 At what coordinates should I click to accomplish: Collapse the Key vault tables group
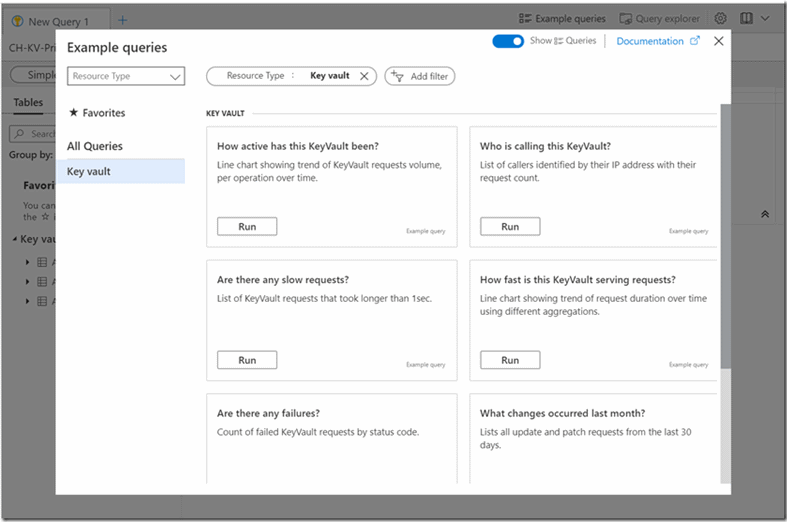14,240
